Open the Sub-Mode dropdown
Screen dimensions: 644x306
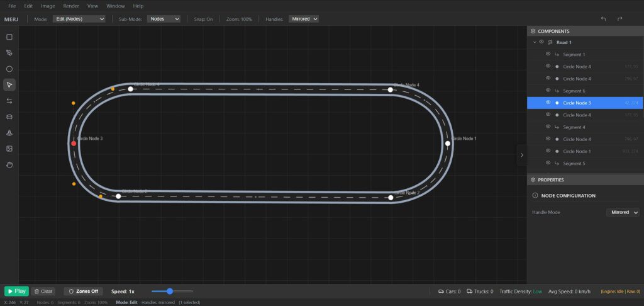click(164, 19)
